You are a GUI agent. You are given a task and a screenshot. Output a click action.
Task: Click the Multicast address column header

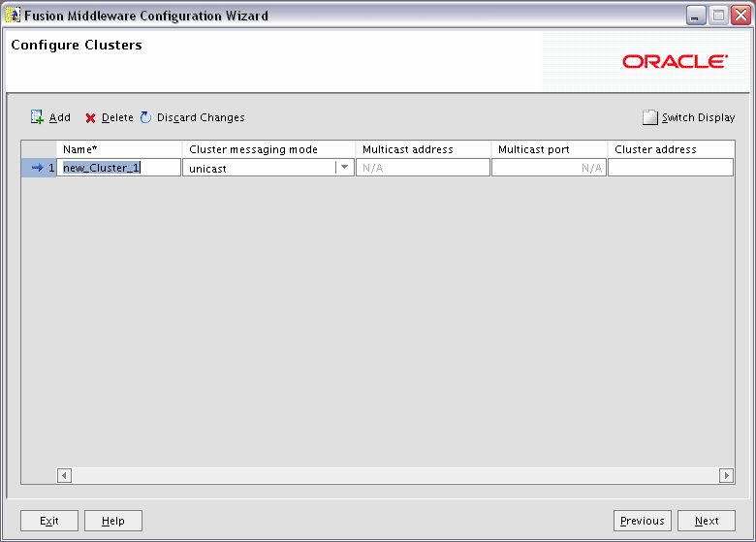pyautogui.click(x=424, y=149)
